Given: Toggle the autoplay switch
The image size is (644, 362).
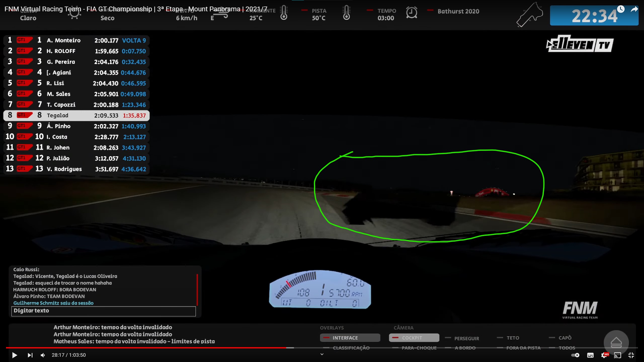Looking at the screenshot, I should pos(575,355).
